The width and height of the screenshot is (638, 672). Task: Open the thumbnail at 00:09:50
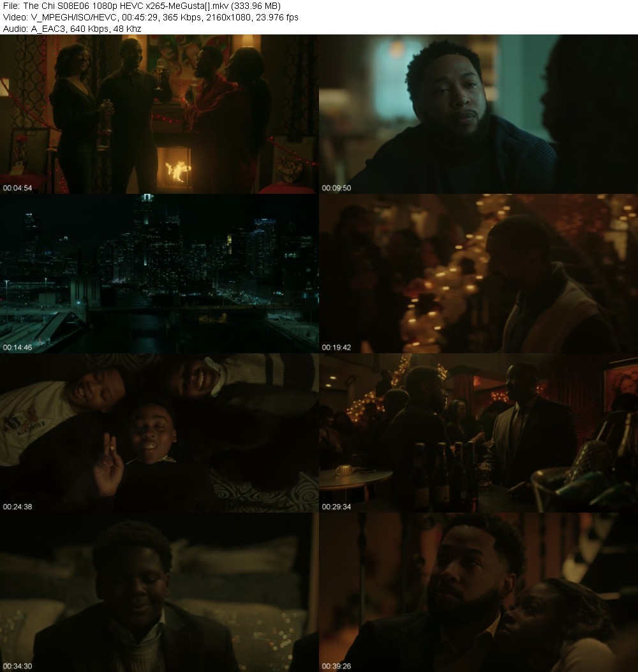478,114
